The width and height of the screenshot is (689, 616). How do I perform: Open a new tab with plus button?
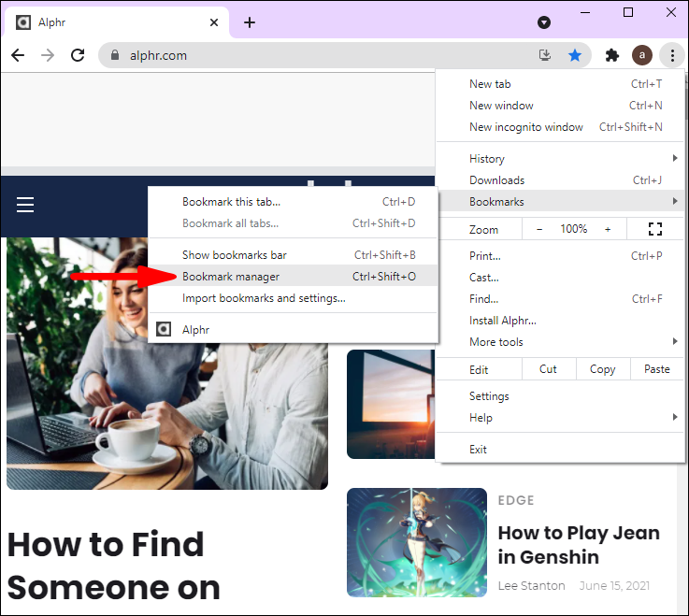pos(250,22)
